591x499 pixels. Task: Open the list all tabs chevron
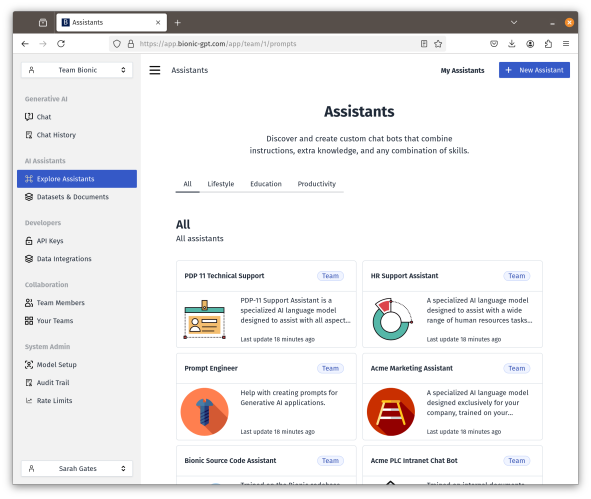514,23
